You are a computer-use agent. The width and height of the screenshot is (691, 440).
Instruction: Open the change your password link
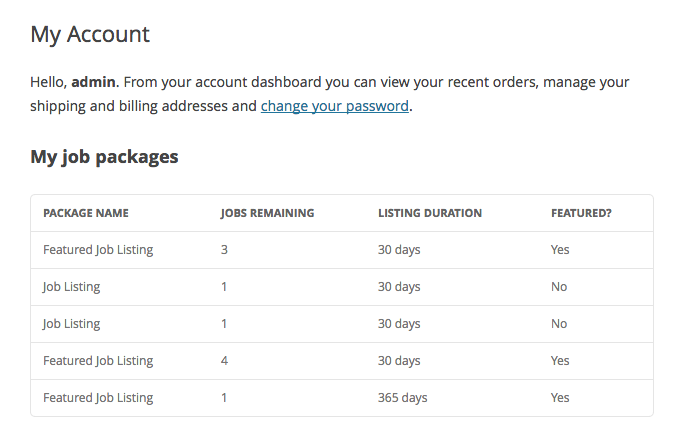(x=334, y=106)
